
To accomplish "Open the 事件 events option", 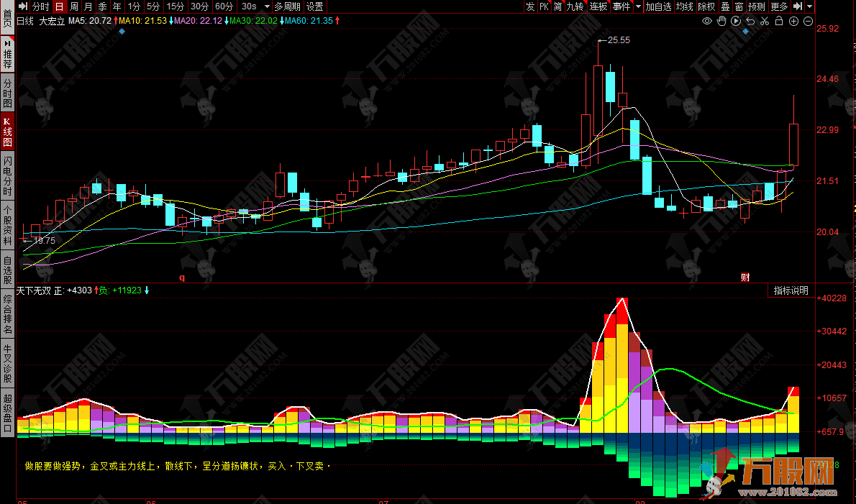I will point(621,6).
